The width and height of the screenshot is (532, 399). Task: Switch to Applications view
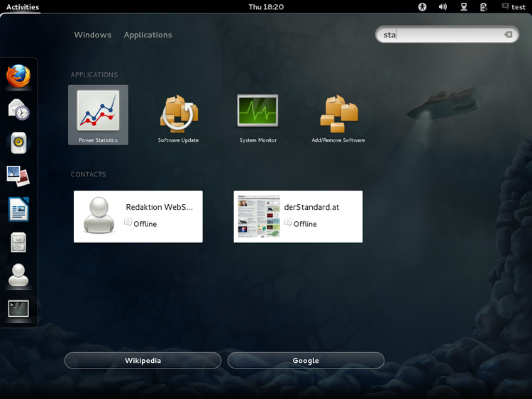click(148, 35)
